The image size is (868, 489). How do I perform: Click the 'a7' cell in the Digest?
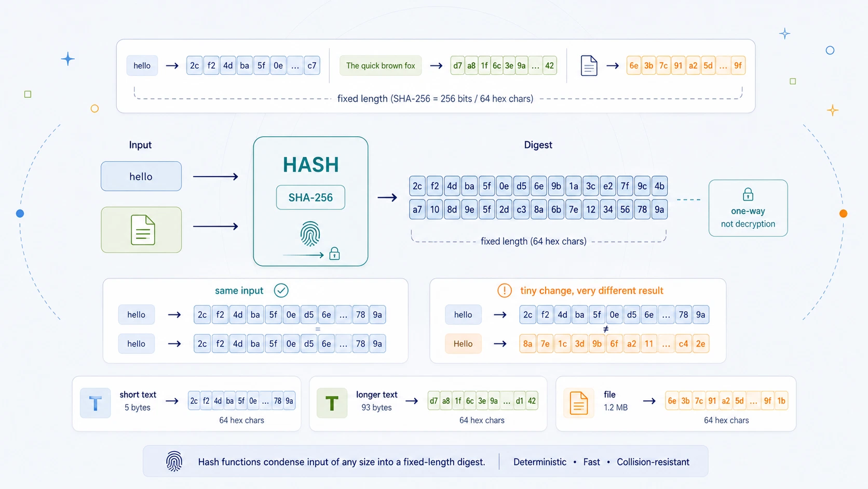tap(417, 209)
